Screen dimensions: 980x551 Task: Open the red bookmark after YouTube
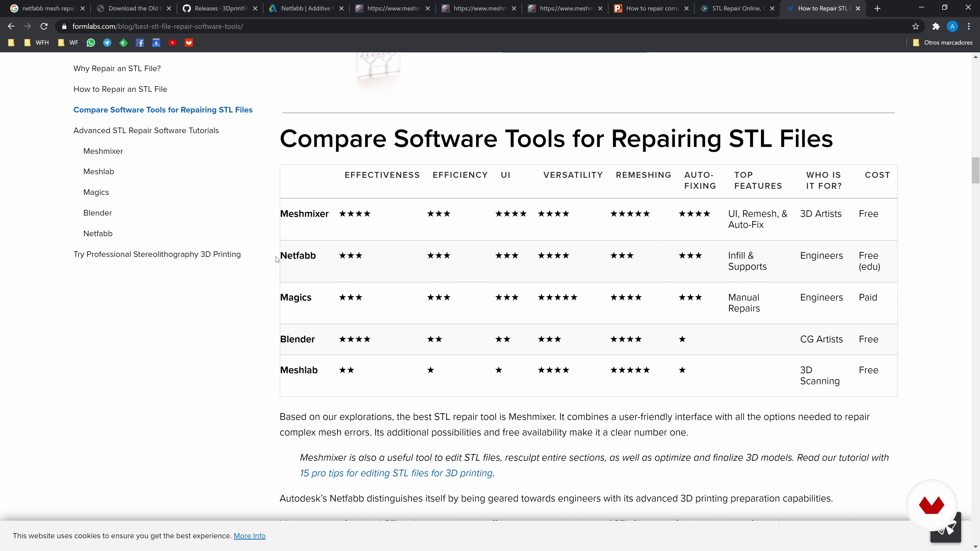pos(189,43)
